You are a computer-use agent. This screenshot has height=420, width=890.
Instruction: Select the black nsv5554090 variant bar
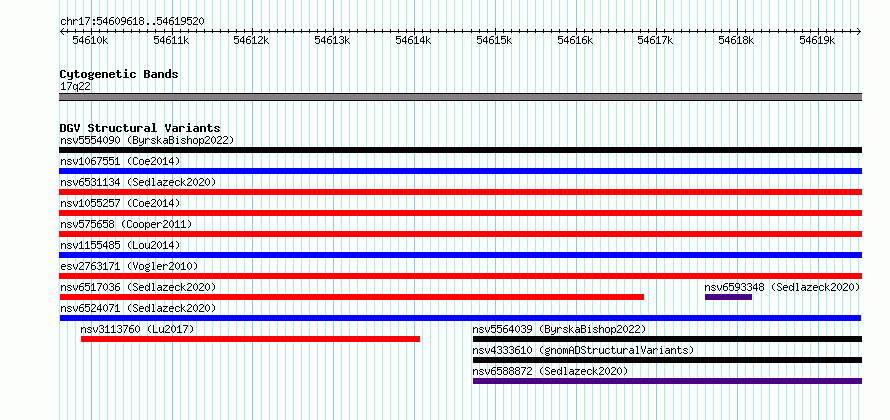[x=460, y=150]
